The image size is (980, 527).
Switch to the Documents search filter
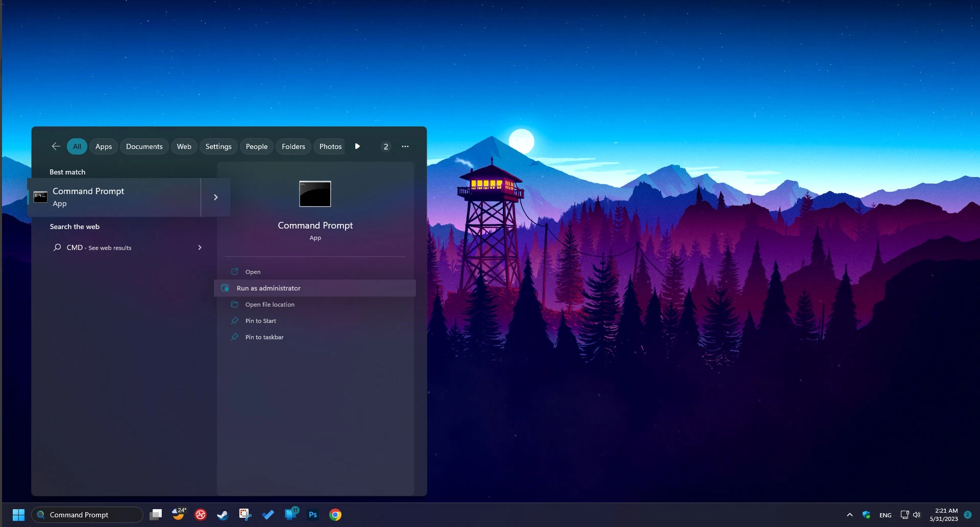click(x=144, y=146)
